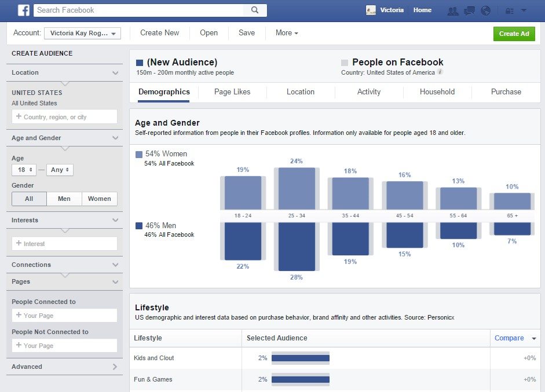545x392 pixels.
Task: Switch to the Page Likes tab
Action: tap(232, 92)
